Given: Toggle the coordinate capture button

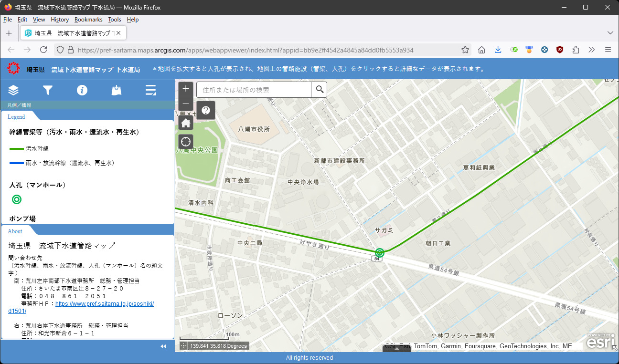Looking at the screenshot, I should point(184,346).
